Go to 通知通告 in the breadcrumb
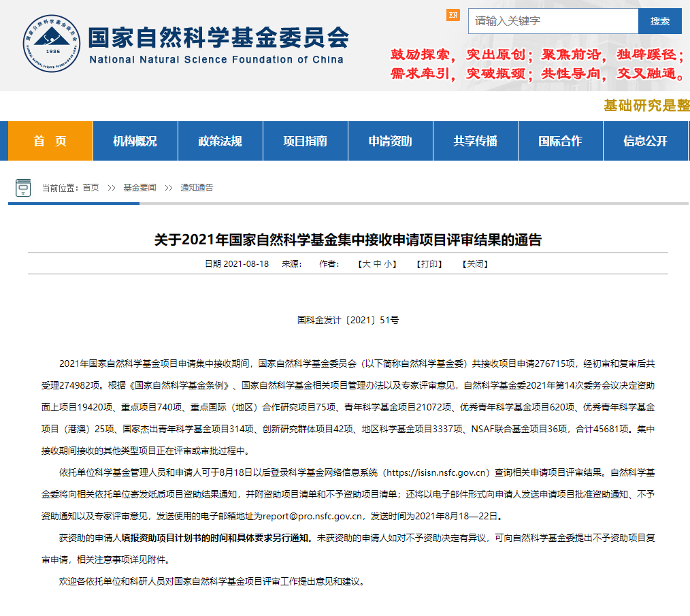690x616 pixels. 197,188
